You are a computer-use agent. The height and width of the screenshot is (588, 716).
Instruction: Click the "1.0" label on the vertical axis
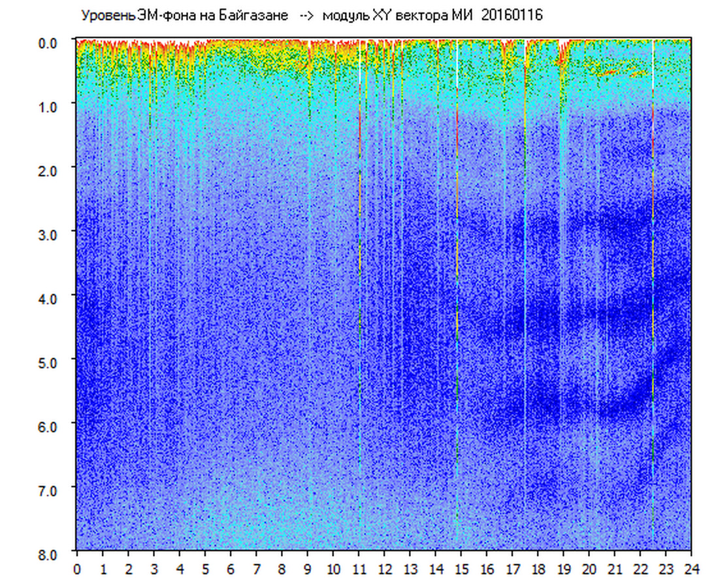point(49,106)
